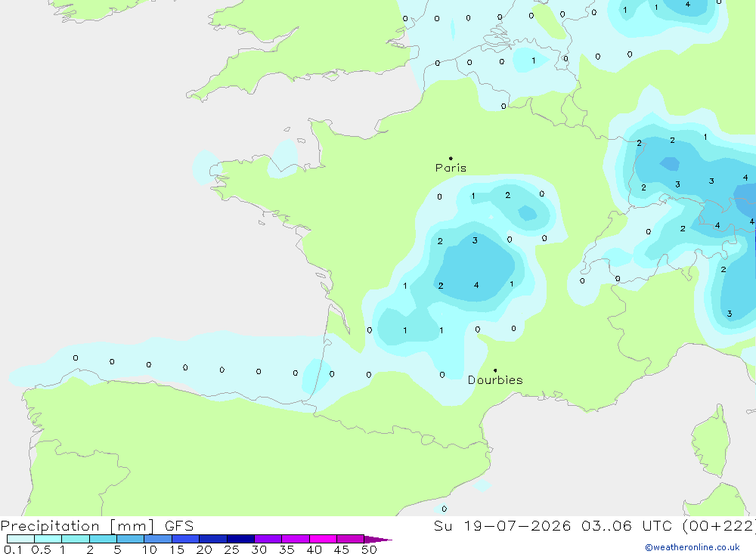
Task: Click the legend label '25'
Action: point(232,549)
